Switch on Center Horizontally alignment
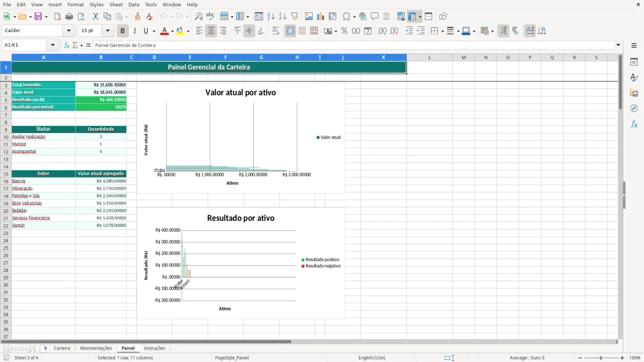This screenshot has height=362, width=644. click(x=211, y=31)
